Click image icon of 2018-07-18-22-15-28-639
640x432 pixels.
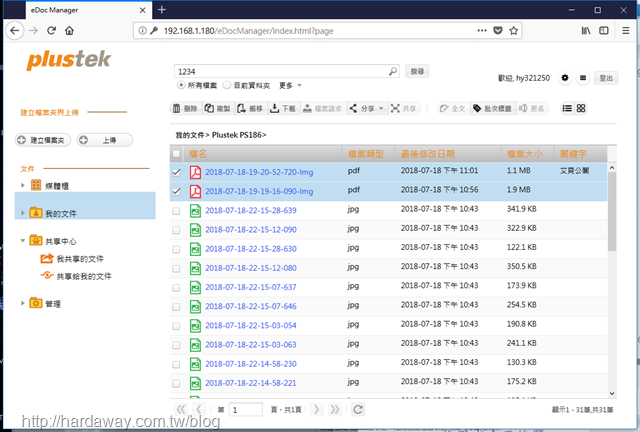tap(195, 210)
